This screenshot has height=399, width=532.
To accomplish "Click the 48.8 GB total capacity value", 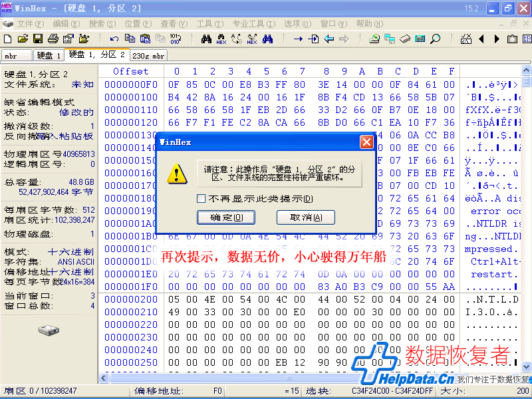I will (81, 182).
